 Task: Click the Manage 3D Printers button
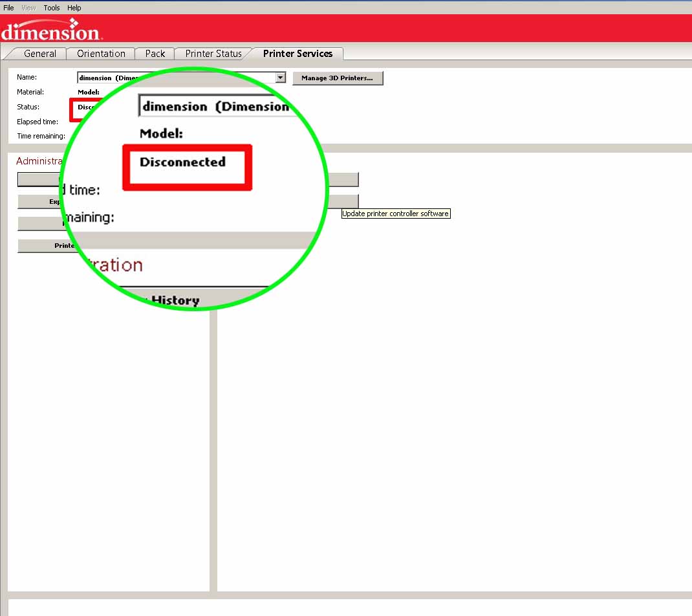coord(338,78)
